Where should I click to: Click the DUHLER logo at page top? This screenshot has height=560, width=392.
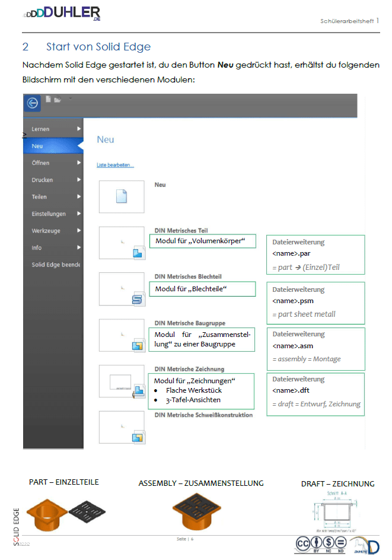pos(62,13)
